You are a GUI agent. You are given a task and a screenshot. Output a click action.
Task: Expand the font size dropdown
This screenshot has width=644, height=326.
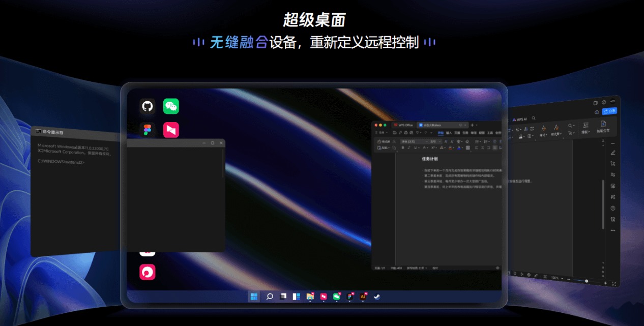(436, 141)
